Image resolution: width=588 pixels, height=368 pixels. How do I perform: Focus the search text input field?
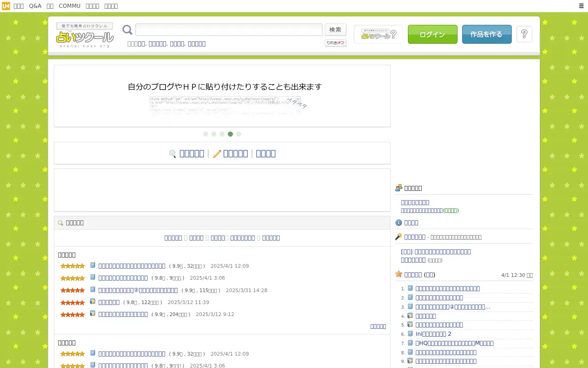(x=229, y=29)
